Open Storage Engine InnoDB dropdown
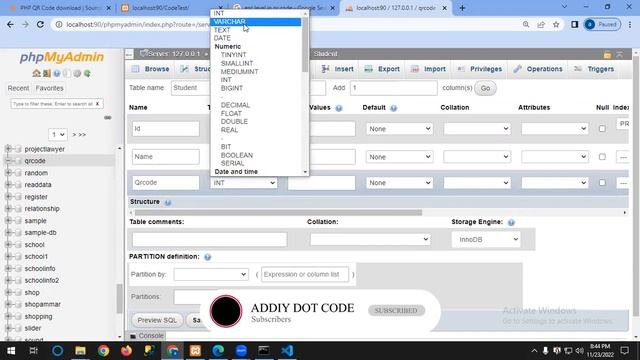The image size is (640, 360). click(x=486, y=240)
